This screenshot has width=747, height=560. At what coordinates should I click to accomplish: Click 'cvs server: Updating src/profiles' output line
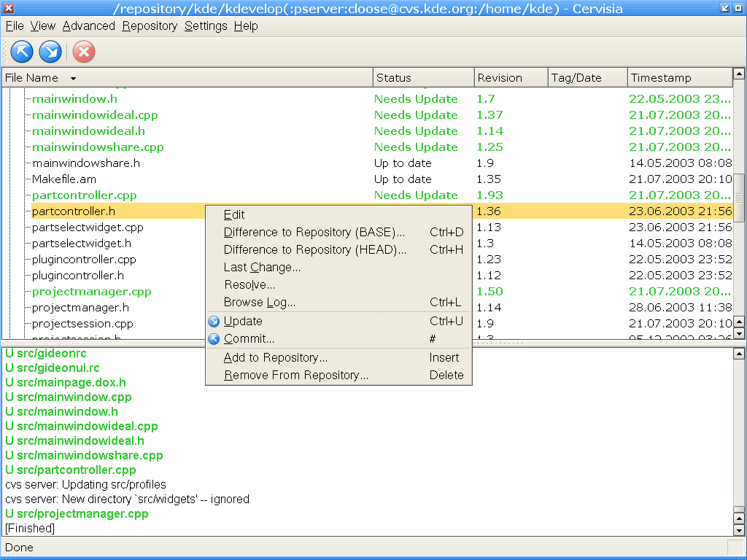pyautogui.click(x=86, y=485)
